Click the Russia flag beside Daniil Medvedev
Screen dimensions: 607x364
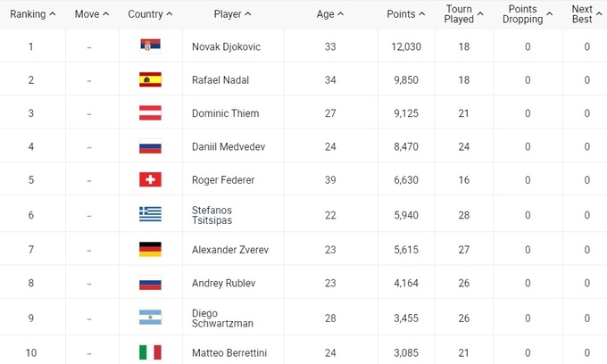[149, 147]
